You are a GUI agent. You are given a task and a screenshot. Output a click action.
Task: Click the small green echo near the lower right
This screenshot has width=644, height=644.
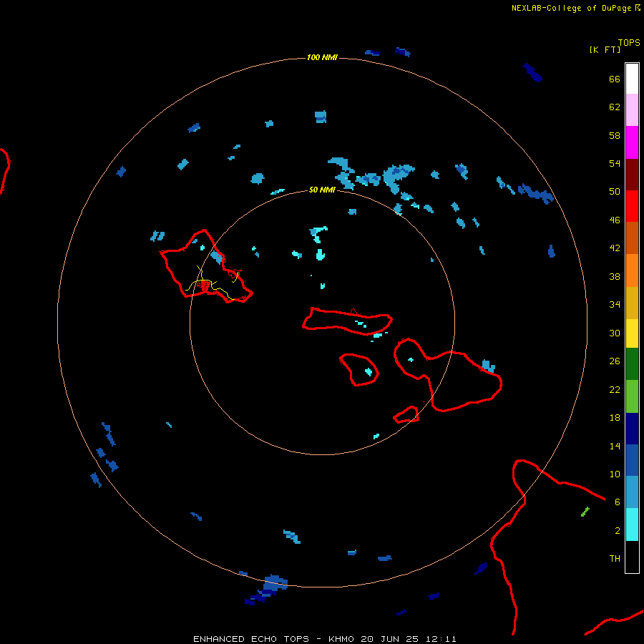(x=585, y=512)
